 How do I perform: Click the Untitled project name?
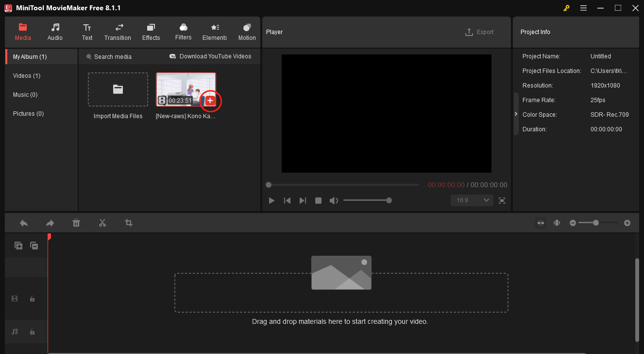click(x=601, y=56)
